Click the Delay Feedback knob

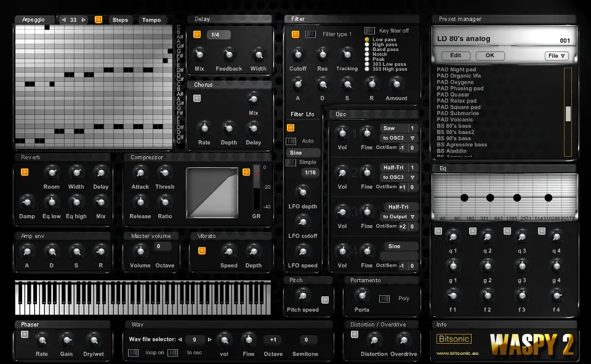(228, 55)
